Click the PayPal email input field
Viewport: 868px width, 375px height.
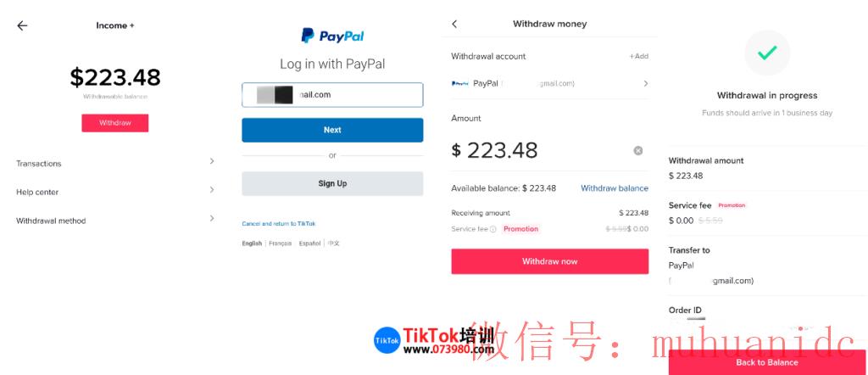click(332, 95)
